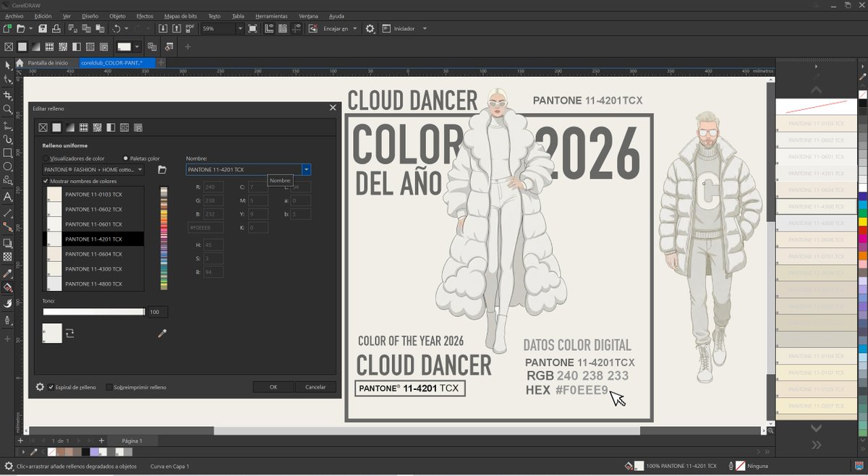
Task: Expand the palette with the double chevron
Action: tap(817, 445)
